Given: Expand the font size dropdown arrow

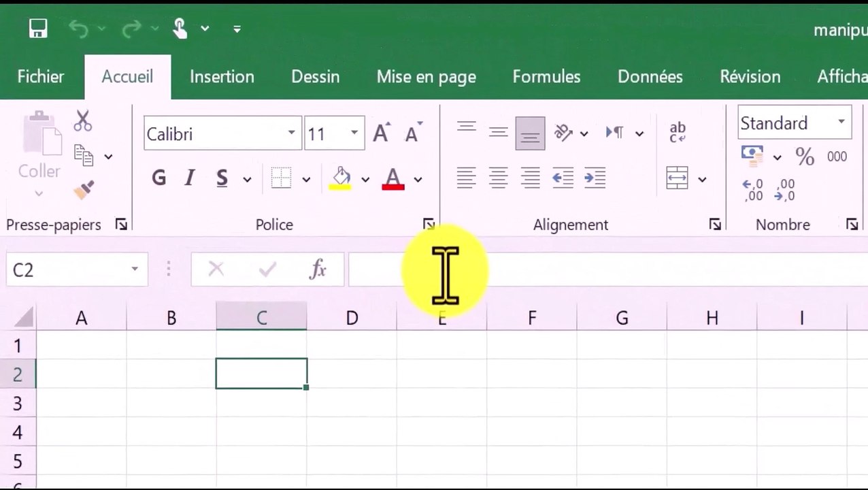Looking at the screenshot, I should tap(354, 133).
